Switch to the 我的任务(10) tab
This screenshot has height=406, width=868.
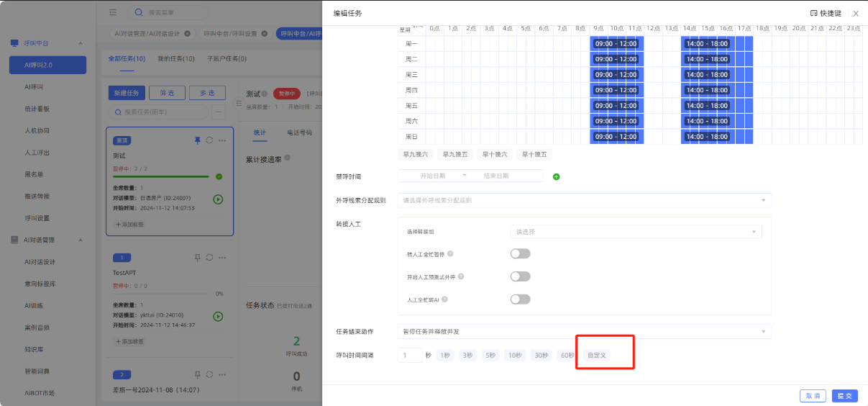pos(176,59)
